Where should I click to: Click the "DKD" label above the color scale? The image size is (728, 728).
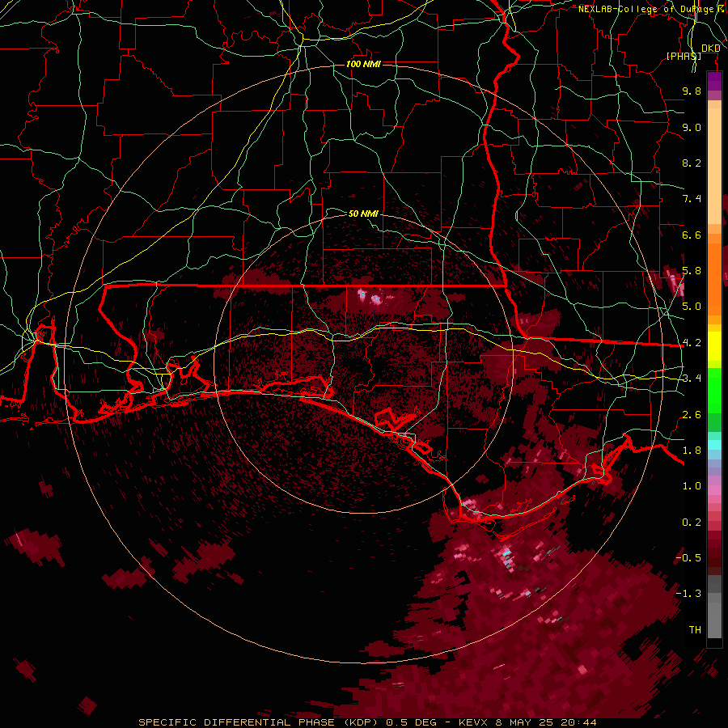(x=711, y=49)
